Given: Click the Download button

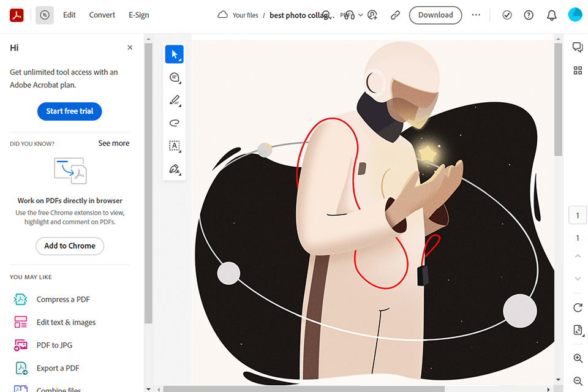Looking at the screenshot, I should [435, 15].
